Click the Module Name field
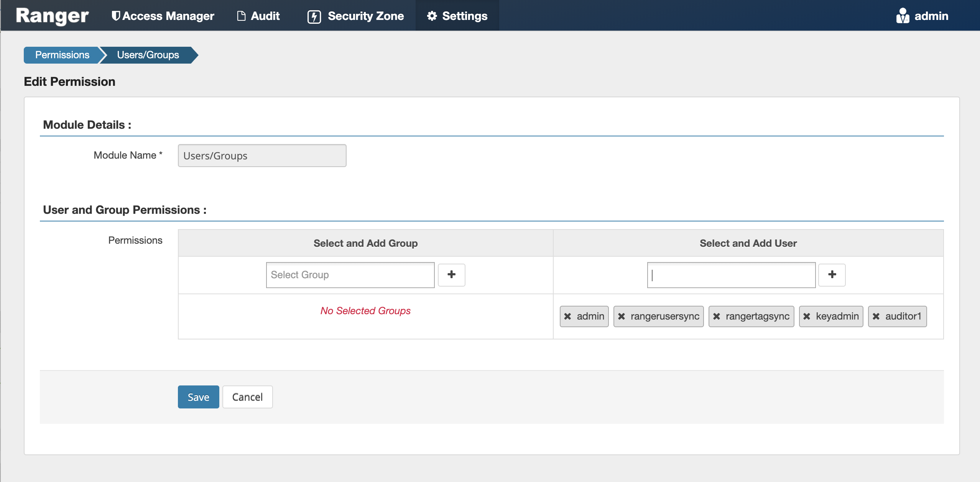This screenshot has height=482, width=980. pos(262,156)
